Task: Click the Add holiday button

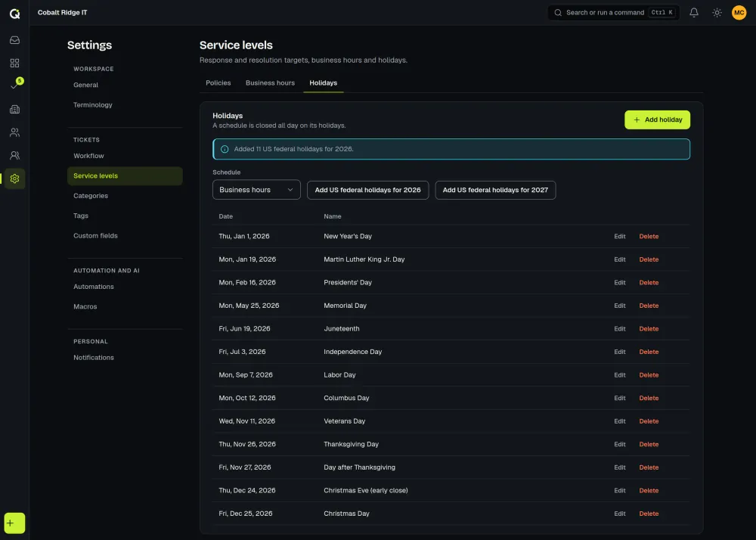Action: (657, 120)
